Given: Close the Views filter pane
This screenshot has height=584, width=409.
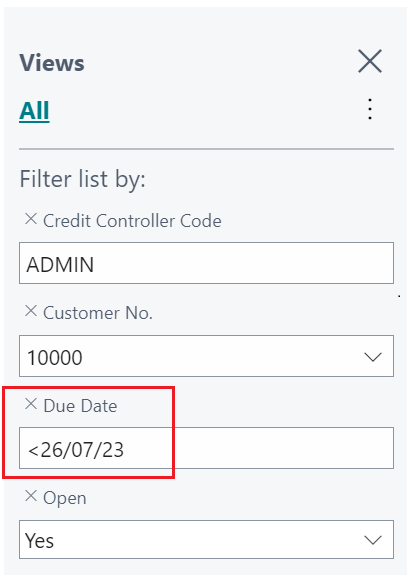Looking at the screenshot, I should tap(370, 61).
